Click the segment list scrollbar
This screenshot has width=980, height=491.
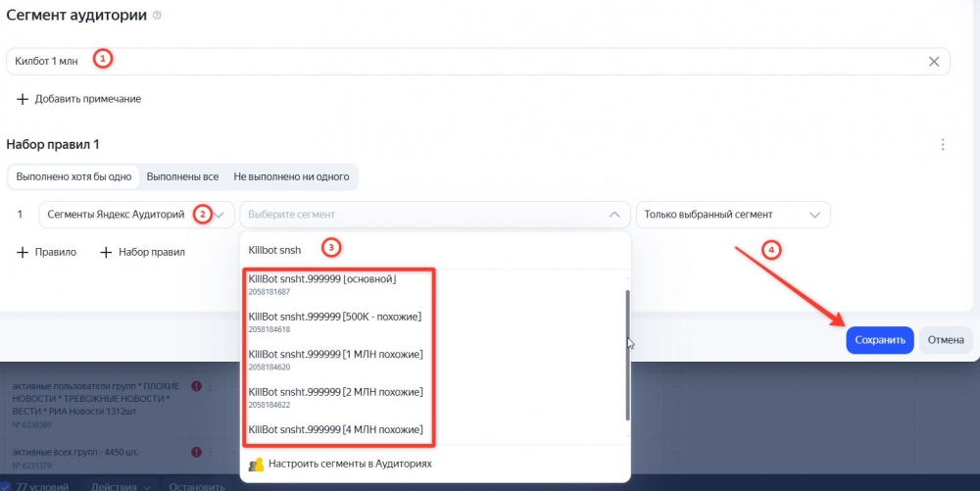pos(627,356)
